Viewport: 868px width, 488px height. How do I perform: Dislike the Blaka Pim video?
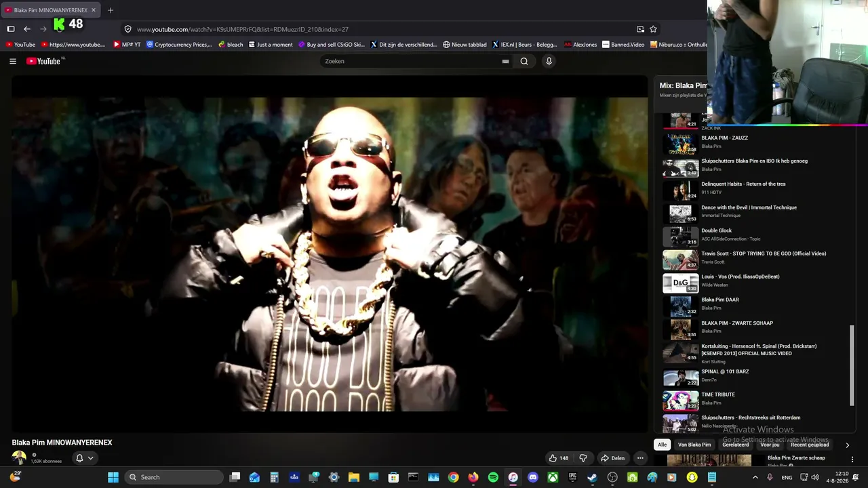point(583,458)
